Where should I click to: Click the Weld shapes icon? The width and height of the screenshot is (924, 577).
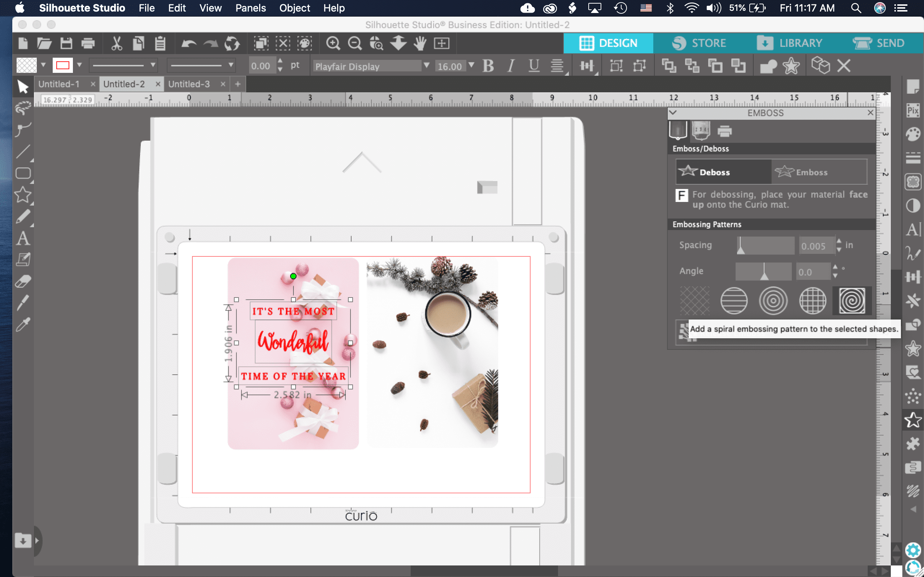(x=768, y=66)
